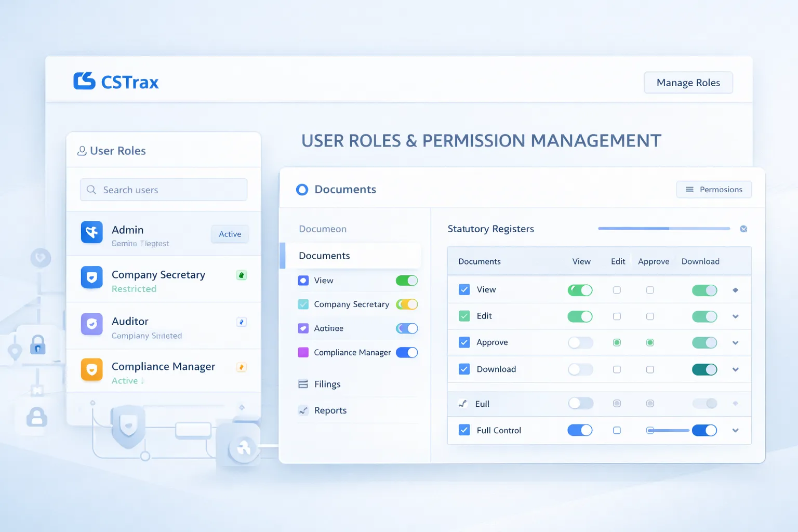This screenshot has width=798, height=532.
Task: Expand the Edit row chevron
Action: 735,316
